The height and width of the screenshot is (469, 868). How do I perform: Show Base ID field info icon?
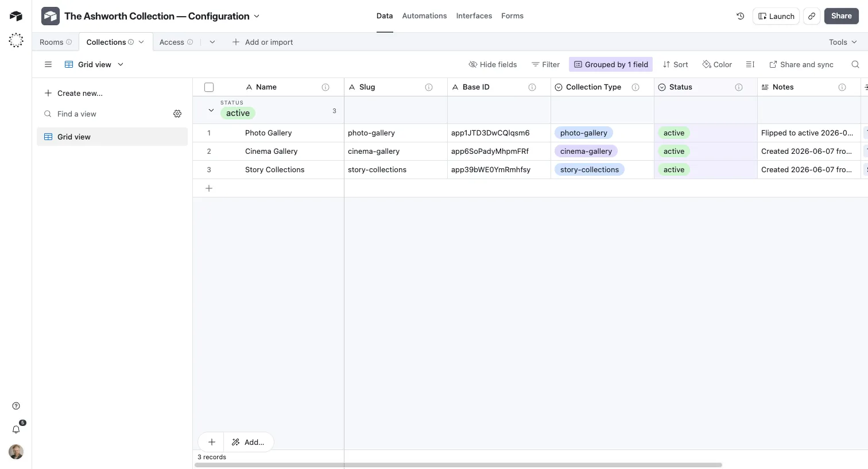tap(532, 87)
